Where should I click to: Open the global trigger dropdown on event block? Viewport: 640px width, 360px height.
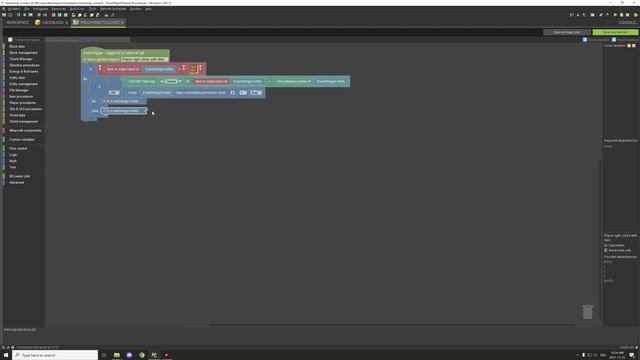click(x=144, y=60)
